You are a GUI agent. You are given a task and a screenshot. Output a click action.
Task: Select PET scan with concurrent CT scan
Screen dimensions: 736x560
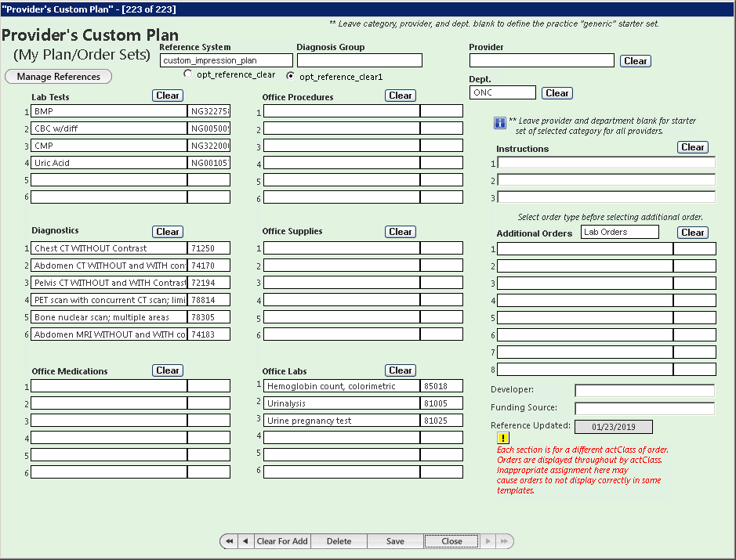109,300
